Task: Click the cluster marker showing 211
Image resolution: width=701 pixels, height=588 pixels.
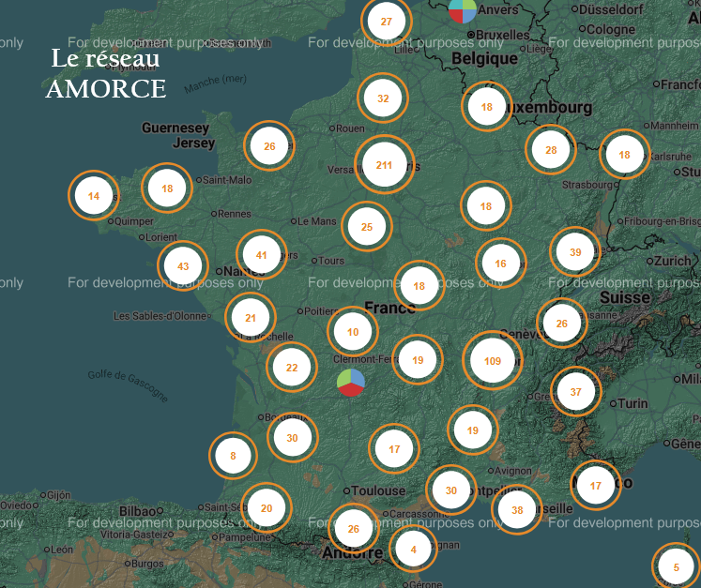Action: pyautogui.click(x=384, y=165)
